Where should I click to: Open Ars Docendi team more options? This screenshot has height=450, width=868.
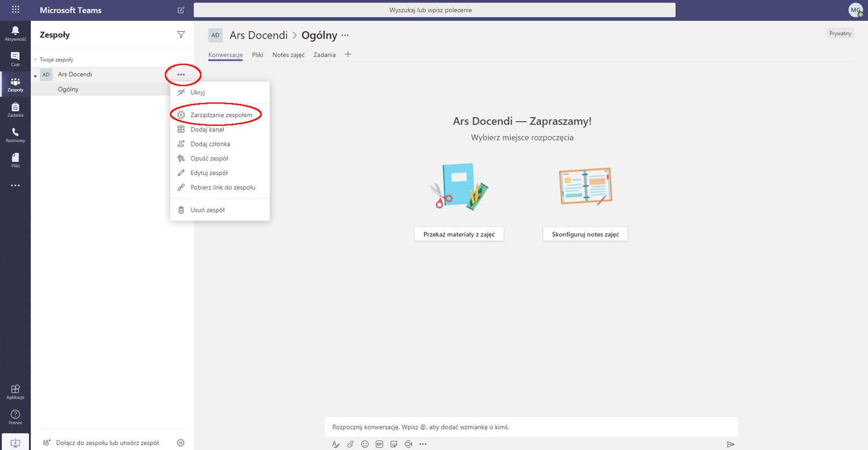coord(181,74)
